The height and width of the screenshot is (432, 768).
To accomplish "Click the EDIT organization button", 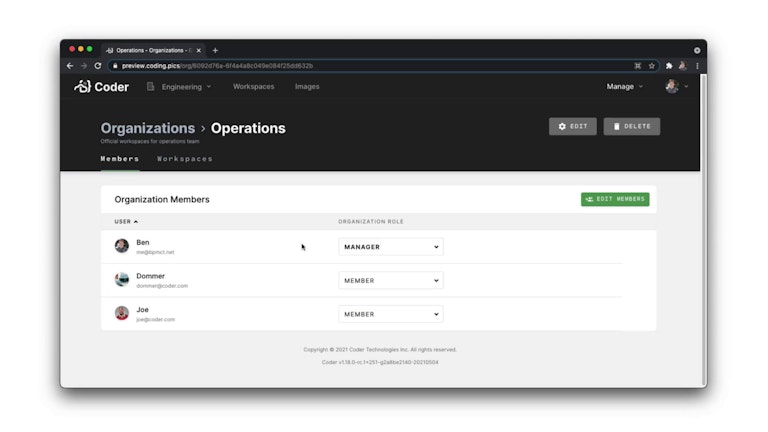I will point(573,126).
